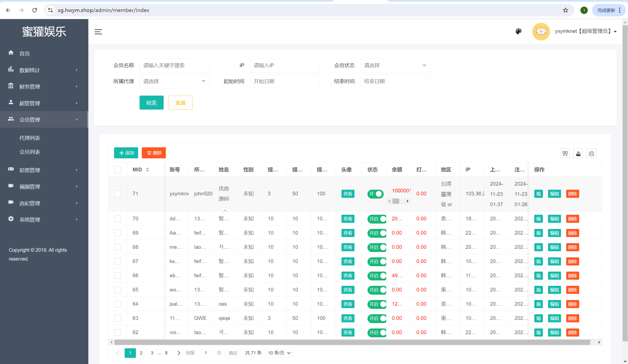Click the table export icon
This screenshot has height=364, width=628.
tap(578, 154)
